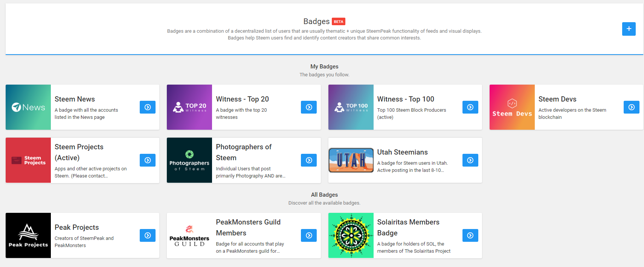Open the Steem Devs badge arrow button
Image resolution: width=644 pixels, height=267 pixels.
point(632,107)
